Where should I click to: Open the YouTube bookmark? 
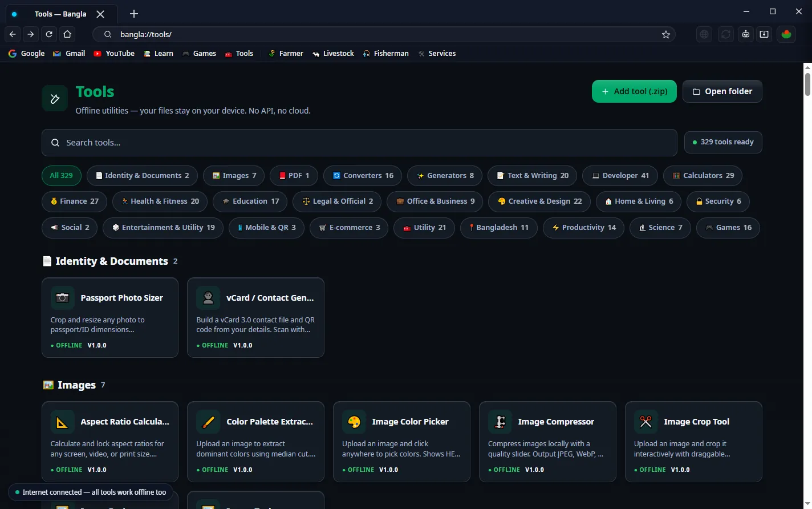(114, 54)
